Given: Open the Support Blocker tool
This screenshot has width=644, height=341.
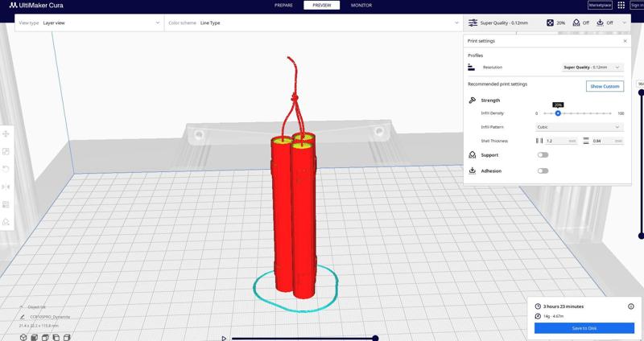Looking at the screenshot, I should pyautogui.click(x=6, y=222).
